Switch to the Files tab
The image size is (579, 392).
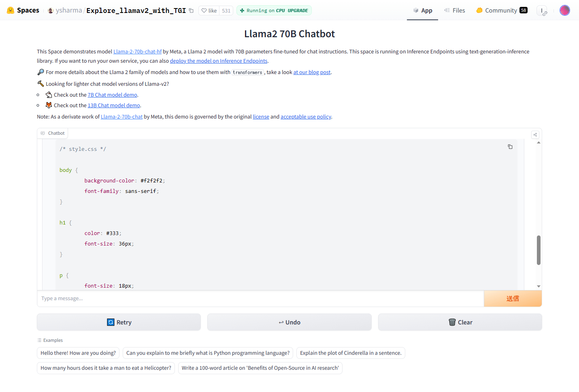point(454,11)
